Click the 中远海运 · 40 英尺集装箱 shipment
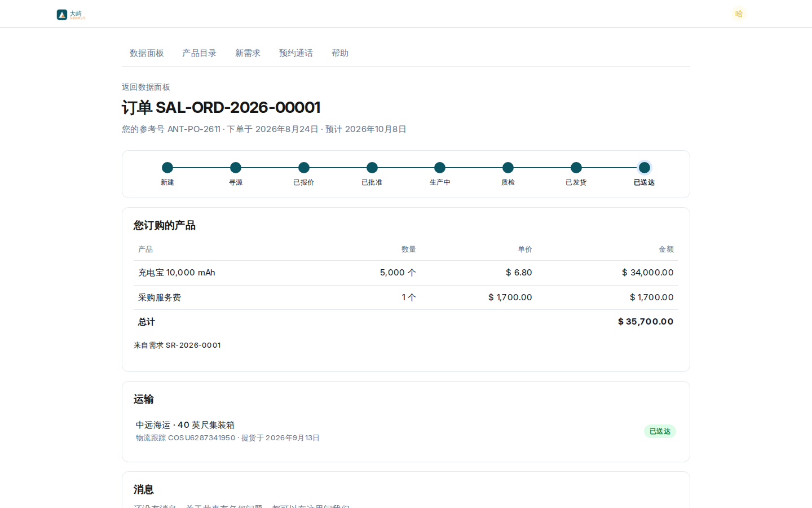The image size is (812, 508). 185,425
